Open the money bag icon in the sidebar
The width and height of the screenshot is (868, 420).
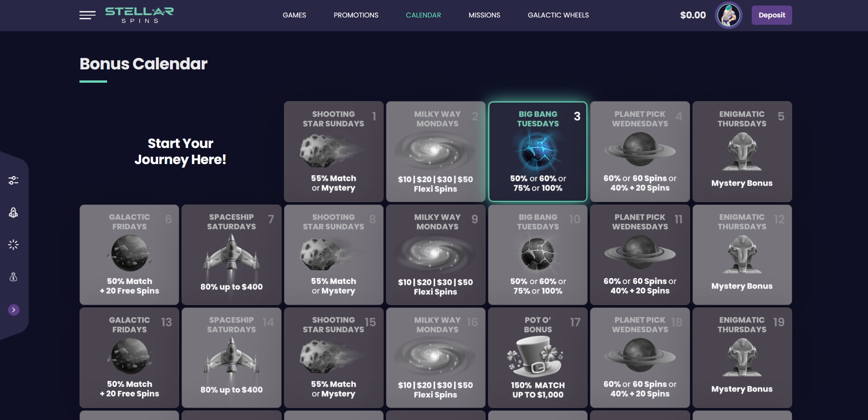point(13,277)
